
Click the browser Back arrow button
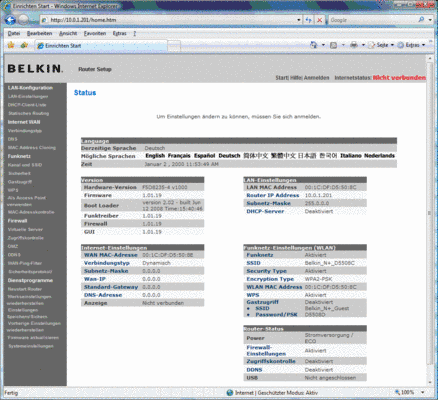click(x=11, y=20)
